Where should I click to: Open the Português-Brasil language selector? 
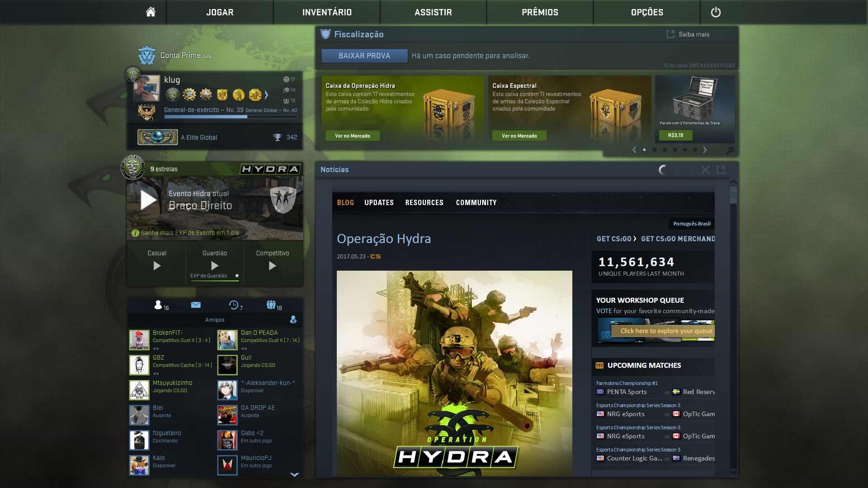[x=691, y=224]
